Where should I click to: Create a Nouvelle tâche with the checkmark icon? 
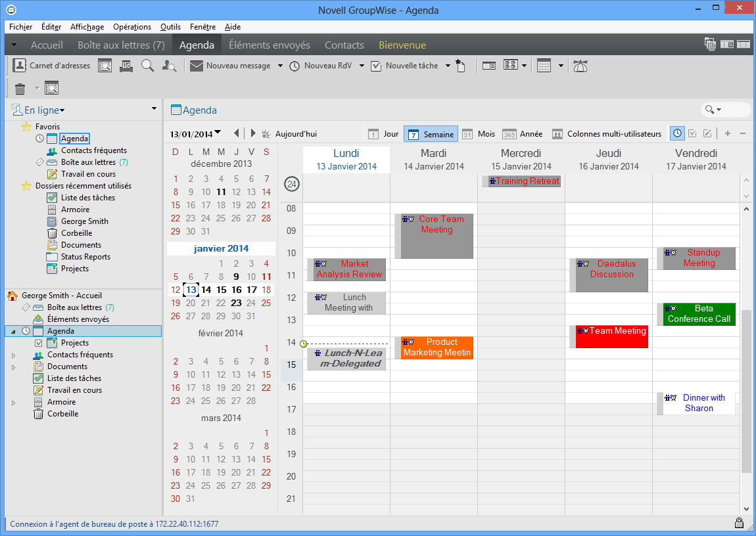point(376,65)
